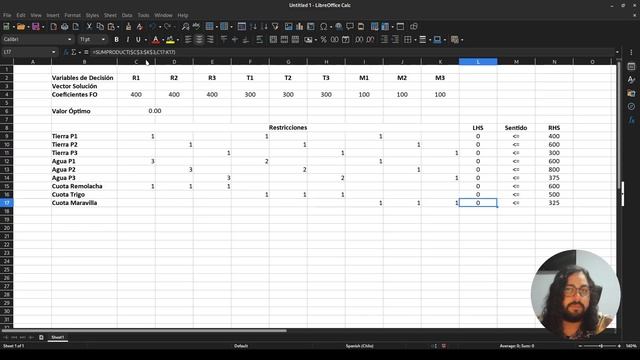The width and height of the screenshot is (640, 360).
Task: Click the Add Decimal Place icon
Action: [x=359, y=40]
